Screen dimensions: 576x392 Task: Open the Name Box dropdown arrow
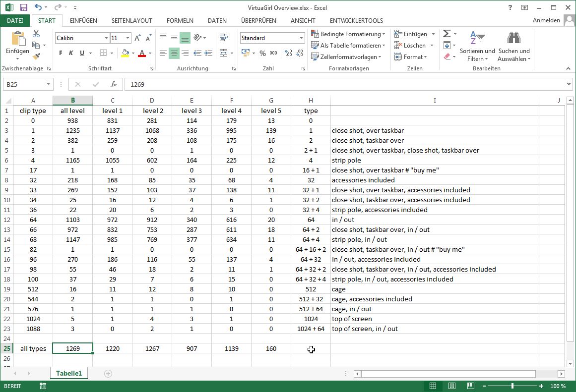click(x=48, y=84)
